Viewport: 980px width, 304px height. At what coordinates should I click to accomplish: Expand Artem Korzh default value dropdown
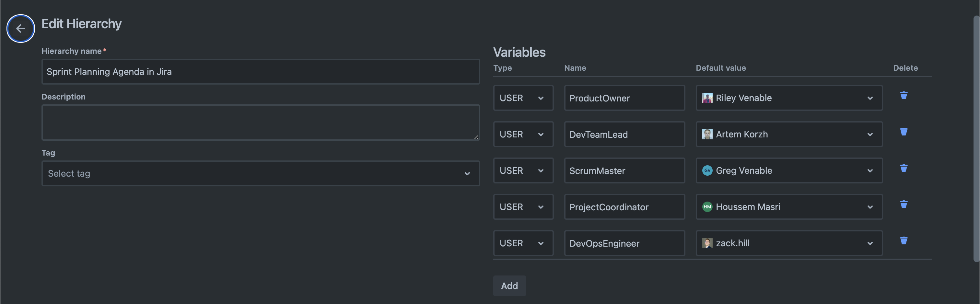point(869,135)
